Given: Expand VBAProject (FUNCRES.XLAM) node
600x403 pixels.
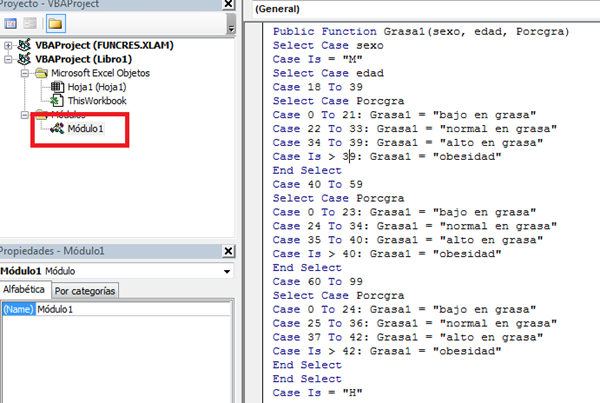Looking at the screenshot, I should pyautogui.click(x=8, y=46).
